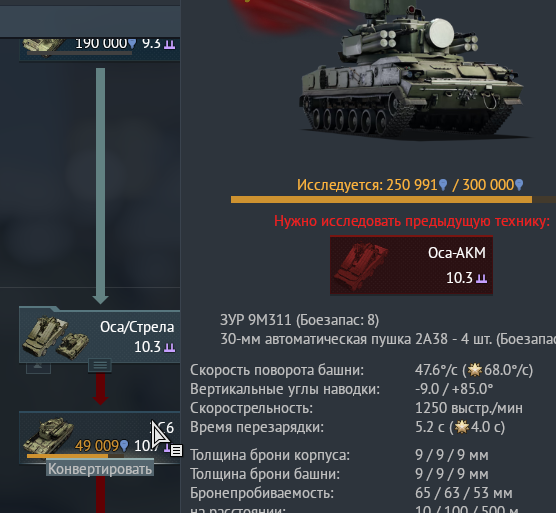The width and height of the screenshot is (556, 513).
Task: Click the gold star icon next to 68.0°/с
Action: 475,370
